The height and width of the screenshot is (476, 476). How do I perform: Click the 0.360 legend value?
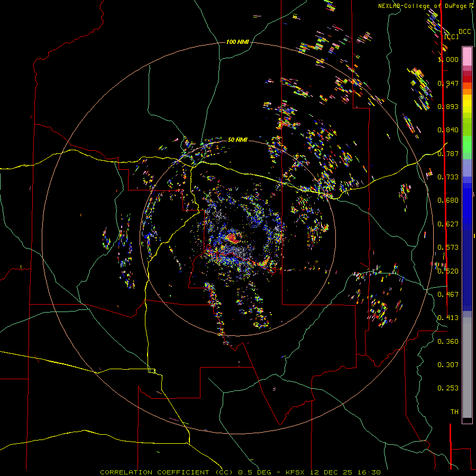coord(448,342)
